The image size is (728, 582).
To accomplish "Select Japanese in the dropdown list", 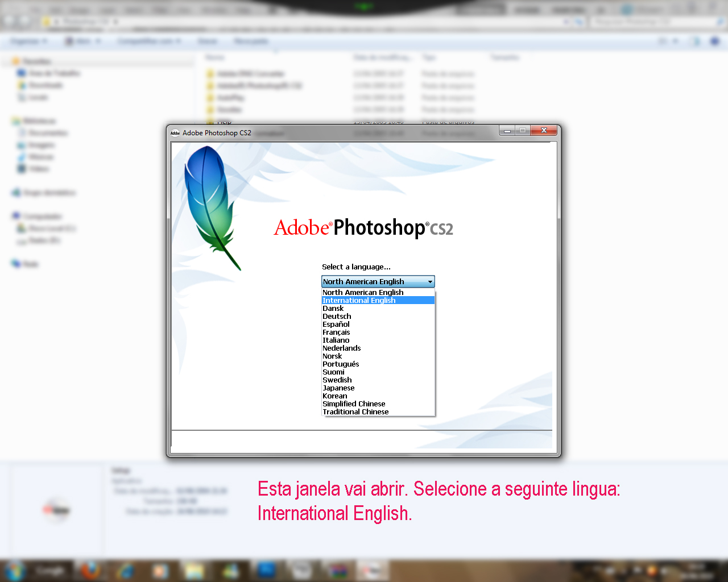I will pos(378,388).
